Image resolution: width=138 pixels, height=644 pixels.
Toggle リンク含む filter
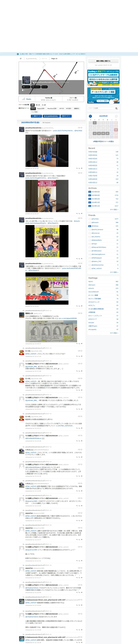[x=35, y=112]
